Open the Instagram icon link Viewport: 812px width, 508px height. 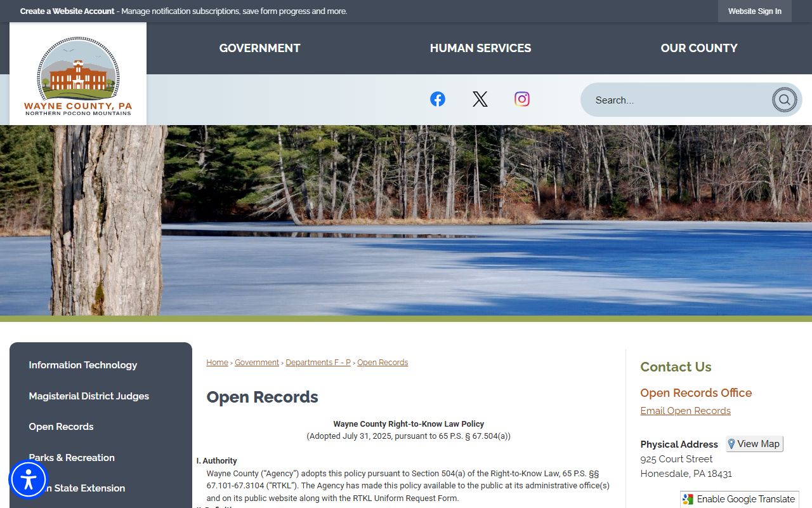click(522, 99)
